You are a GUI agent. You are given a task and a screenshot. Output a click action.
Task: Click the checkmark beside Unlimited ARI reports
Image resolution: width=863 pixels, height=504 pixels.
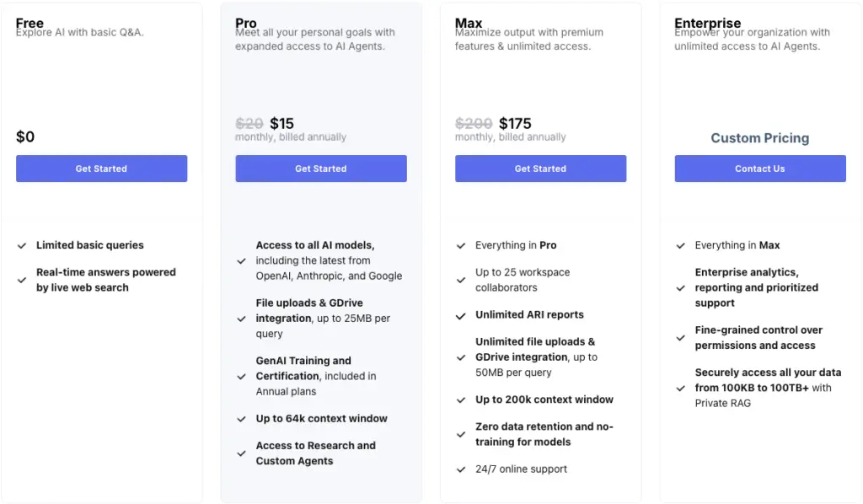(x=461, y=315)
